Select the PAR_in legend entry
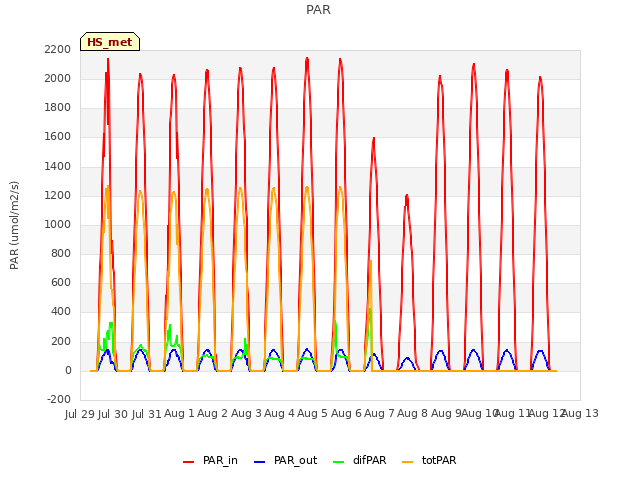 [x=210, y=460]
